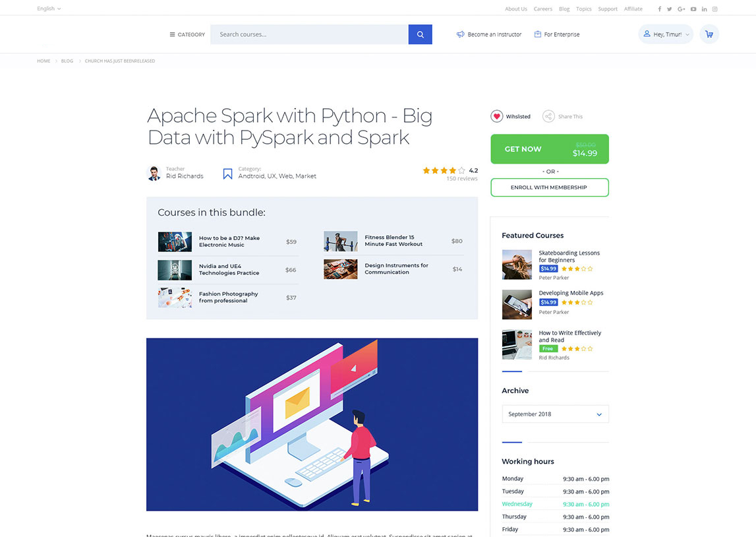Click the star rating next to 4.2
756x537 pixels.
point(444,170)
